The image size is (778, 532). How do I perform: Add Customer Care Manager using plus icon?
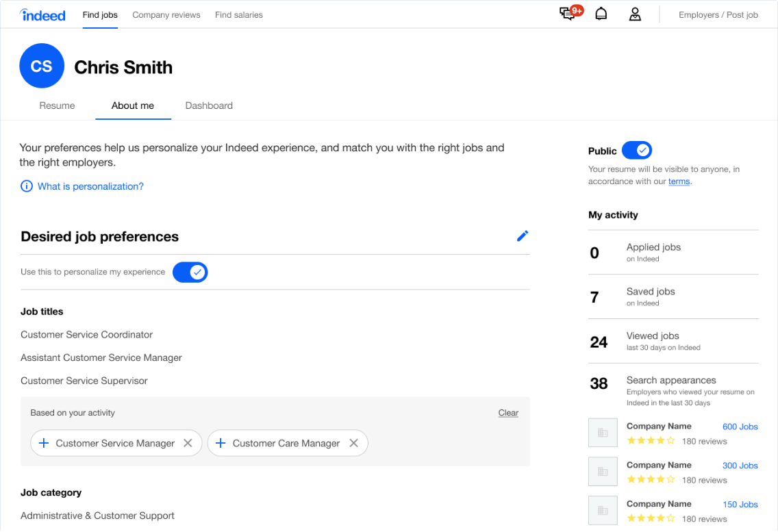[x=221, y=443]
